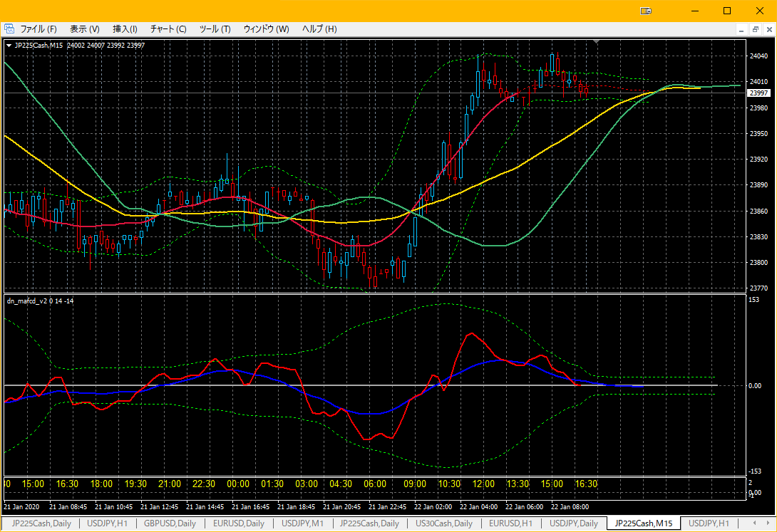Screen dimensions: 777x532
Task: Show later chart tabs with the right arrow
Action: click(x=768, y=523)
